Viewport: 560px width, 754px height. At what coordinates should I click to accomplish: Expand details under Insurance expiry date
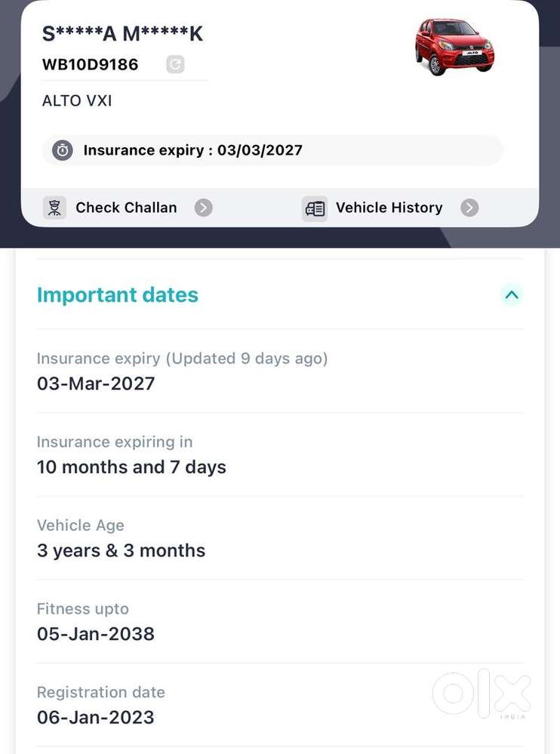tap(96, 383)
